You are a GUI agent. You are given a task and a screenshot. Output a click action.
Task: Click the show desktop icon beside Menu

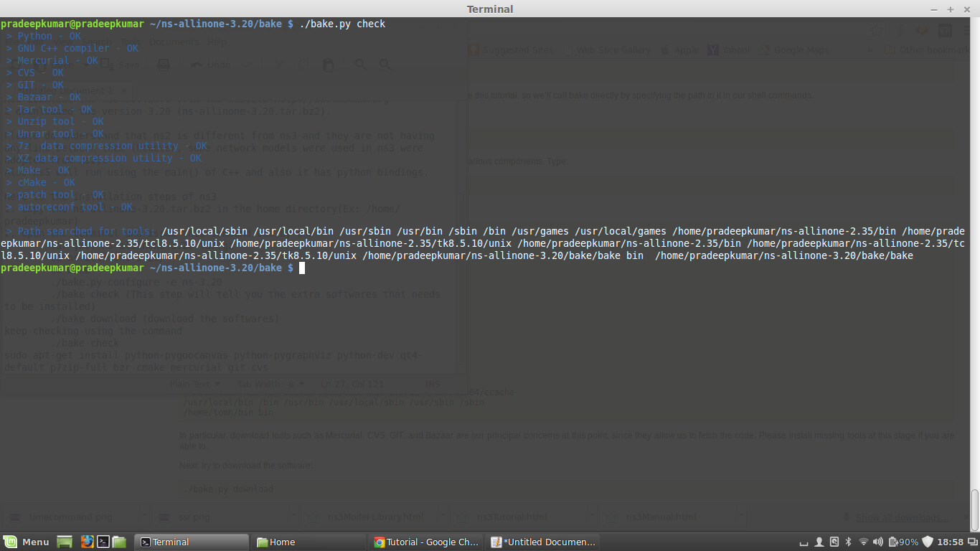point(65,542)
